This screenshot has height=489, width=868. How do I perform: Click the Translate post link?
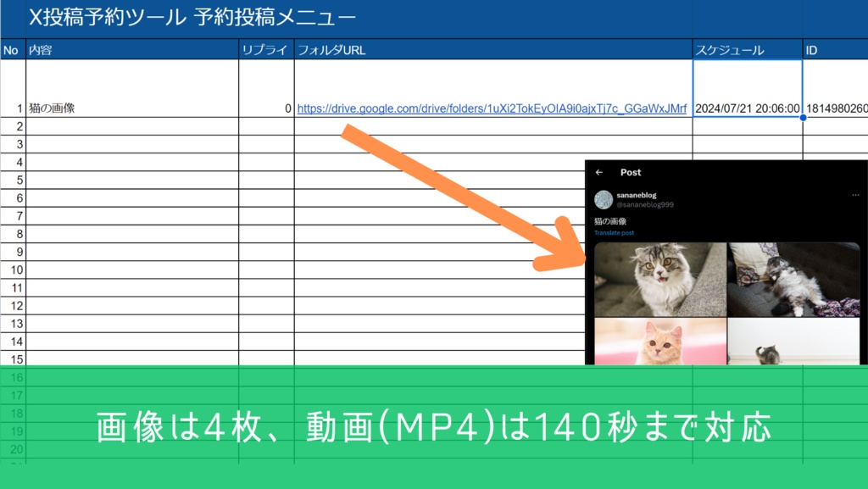[614, 231]
